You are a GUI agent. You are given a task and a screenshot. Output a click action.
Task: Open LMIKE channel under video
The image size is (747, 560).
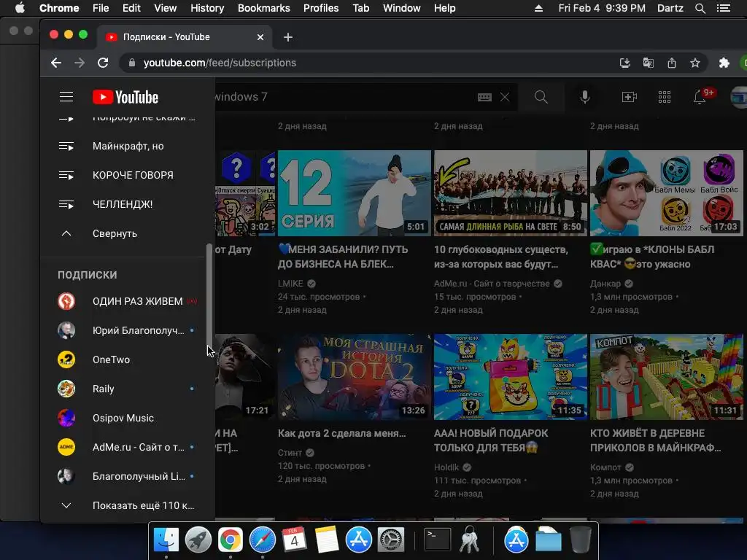coord(290,284)
